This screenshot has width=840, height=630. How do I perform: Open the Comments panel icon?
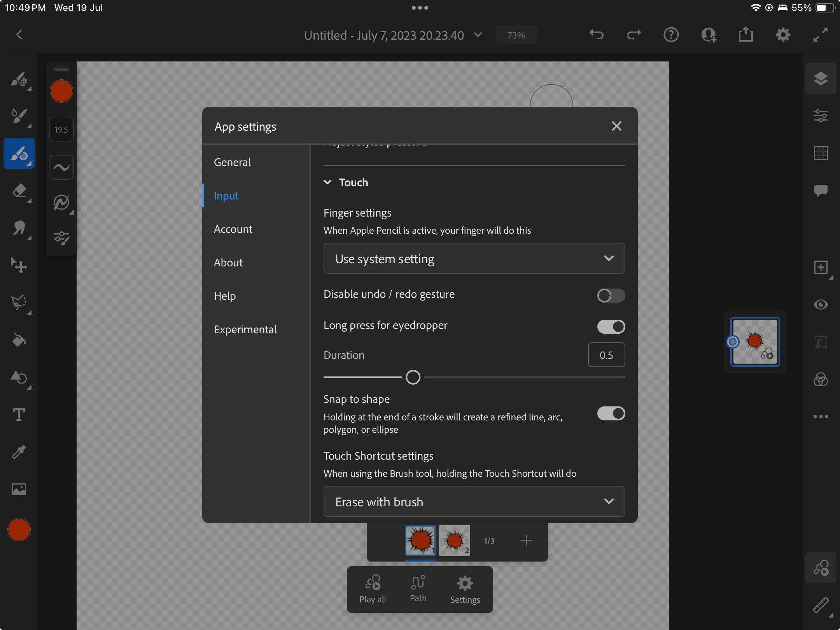[821, 191]
